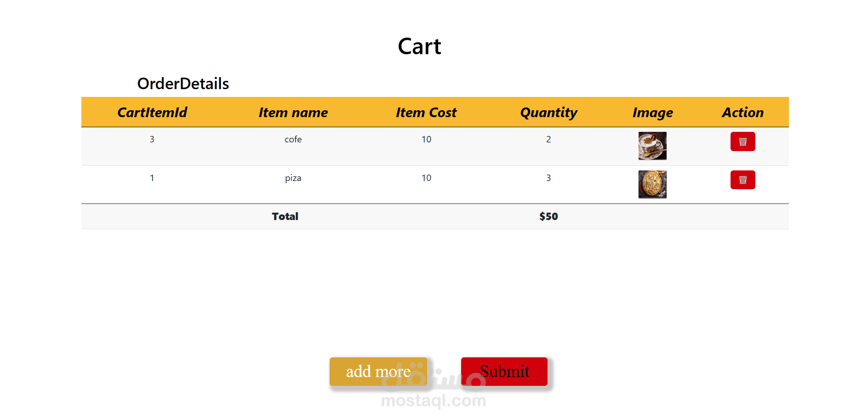Delete the piza item with trash icon
868x418 pixels.
(742, 180)
